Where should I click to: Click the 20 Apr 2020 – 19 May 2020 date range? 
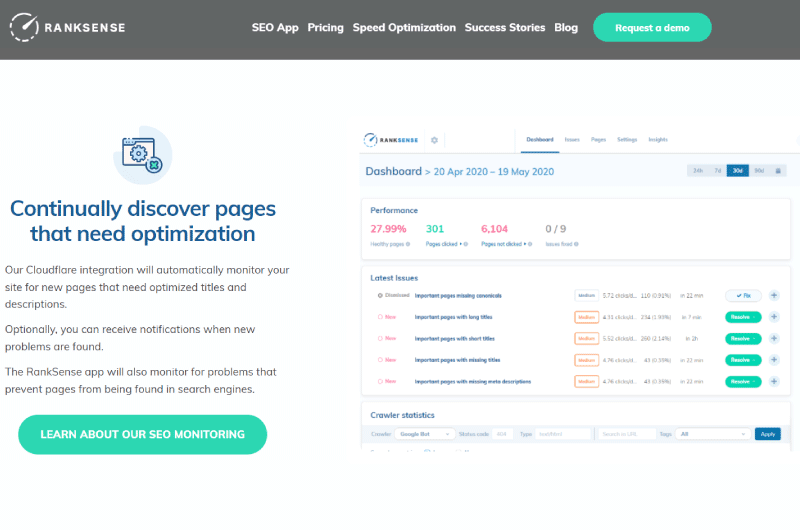(x=494, y=172)
